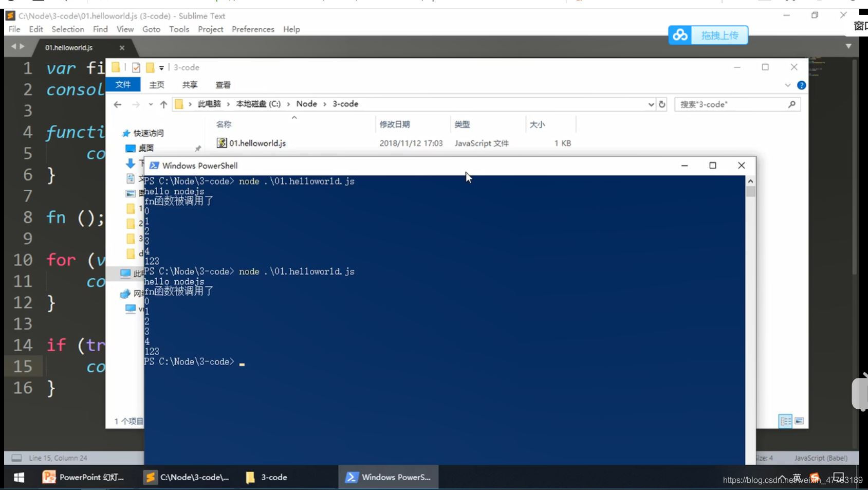Image resolution: width=868 pixels, height=490 pixels.
Task: Click the Line 15, Column 24 status text
Action: click(x=58, y=458)
